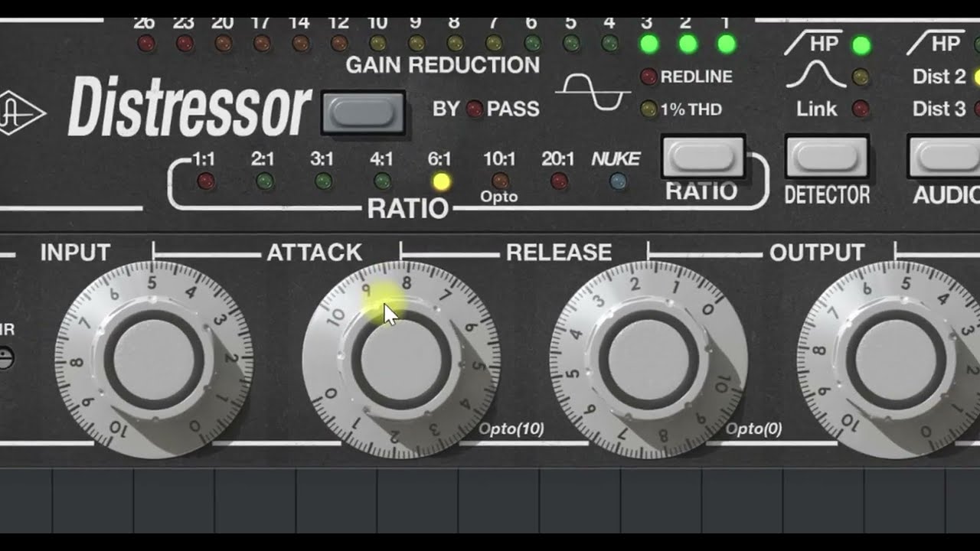Screen dimensions: 980x551
Task: Click the detector band emphasis yellow LED
Action: pyautogui.click(x=861, y=77)
